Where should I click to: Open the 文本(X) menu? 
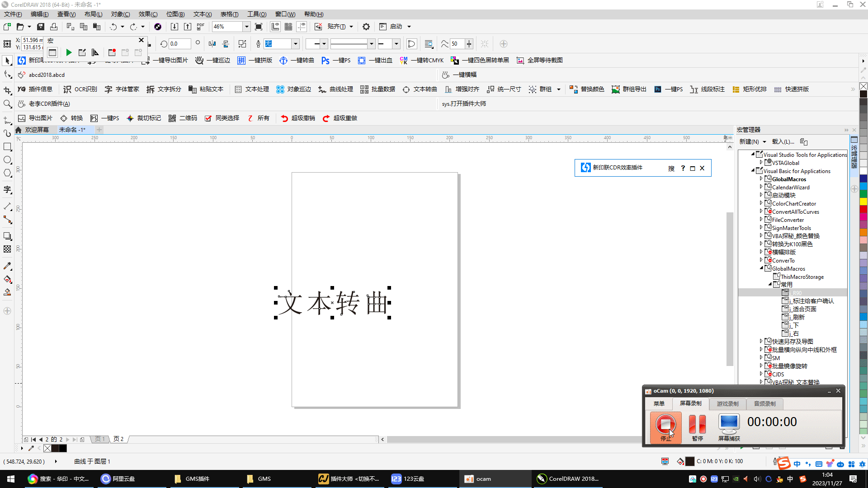click(202, 14)
